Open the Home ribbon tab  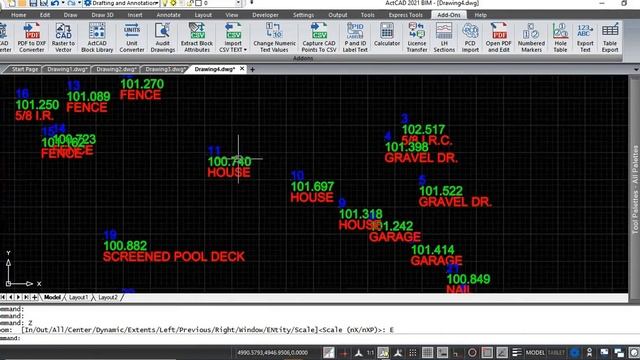point(18,15)
